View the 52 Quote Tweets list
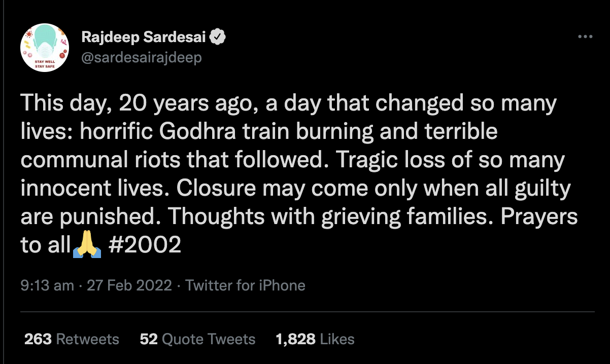The width and height of the screenshot is (610, 364). pos(197,339)
